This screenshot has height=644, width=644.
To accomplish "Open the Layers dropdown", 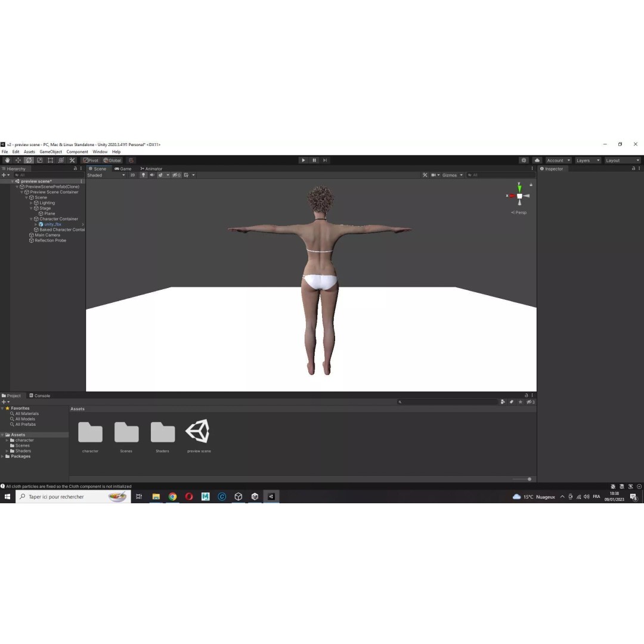I will pos(588,160).
